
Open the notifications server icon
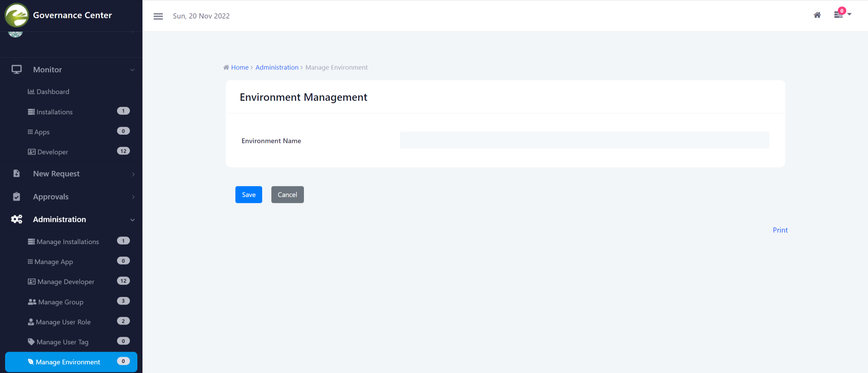[x=838, y=15]
